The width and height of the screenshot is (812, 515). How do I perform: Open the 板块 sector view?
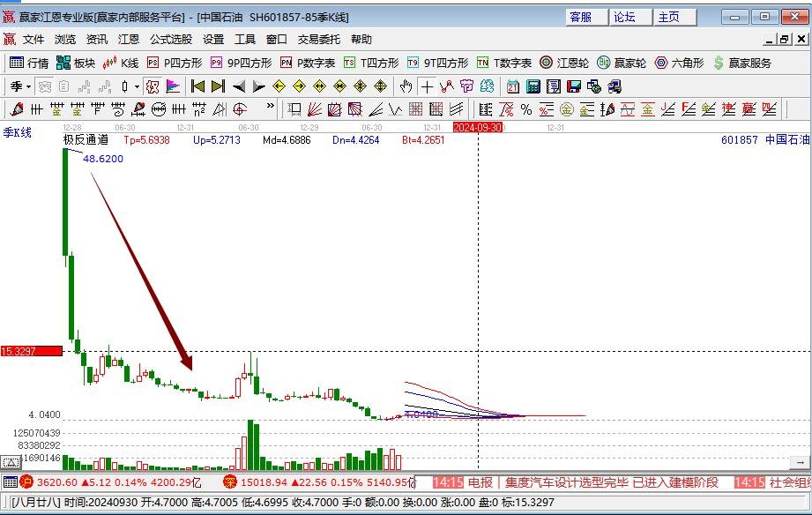click(76, 63)
